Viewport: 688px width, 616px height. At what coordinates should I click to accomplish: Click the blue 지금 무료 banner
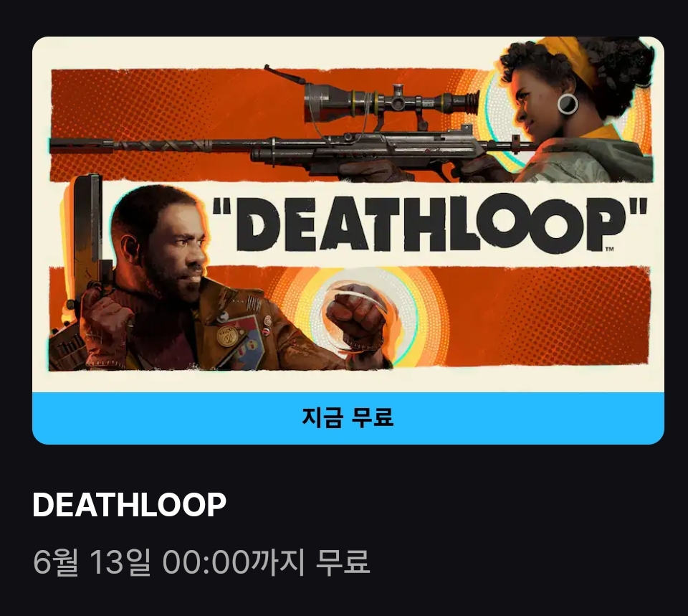click(348, 418)
